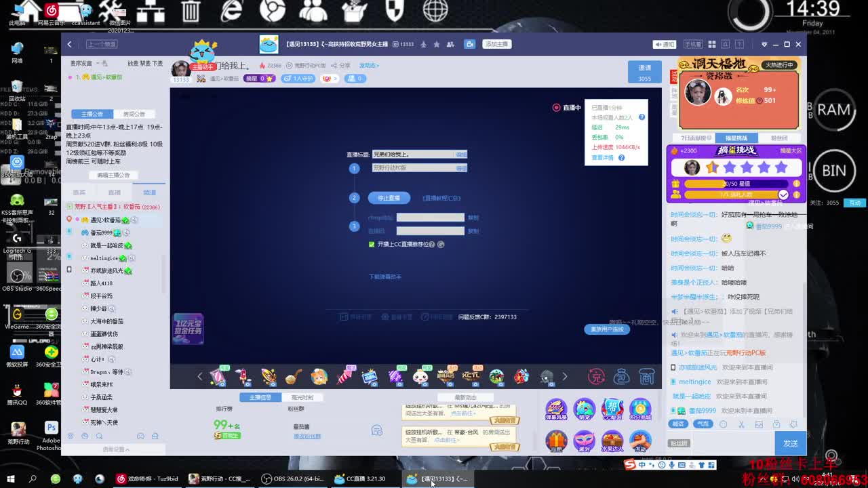This screenshot has width=868, height=488.
Task: Switch to 主播信息 tab
Action: coord(260,397)
